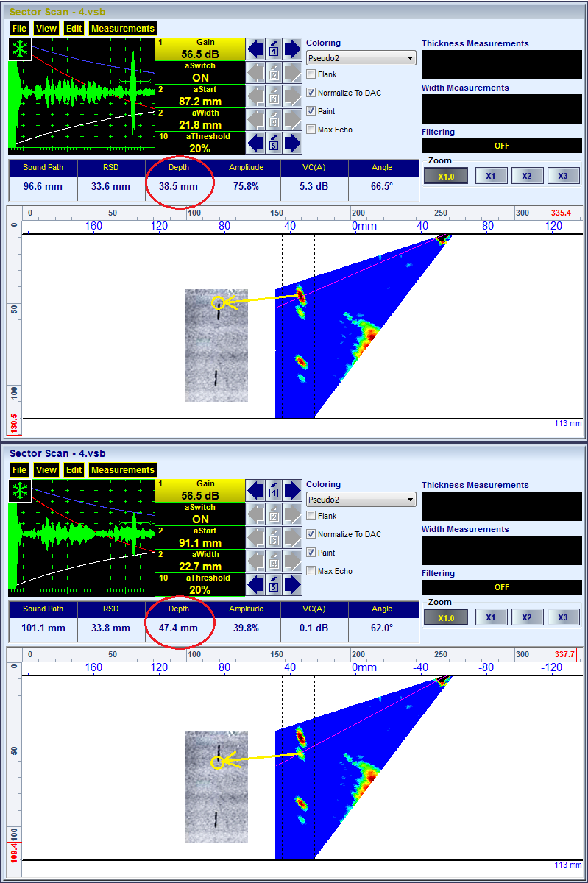Open File menu in lower window

[19, 470]
